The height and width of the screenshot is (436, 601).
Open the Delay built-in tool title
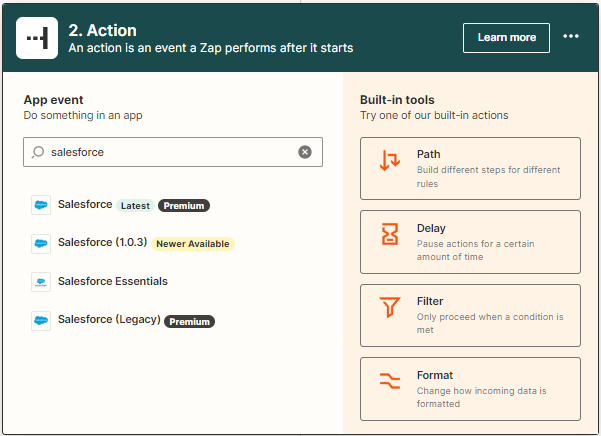(431, 228)
